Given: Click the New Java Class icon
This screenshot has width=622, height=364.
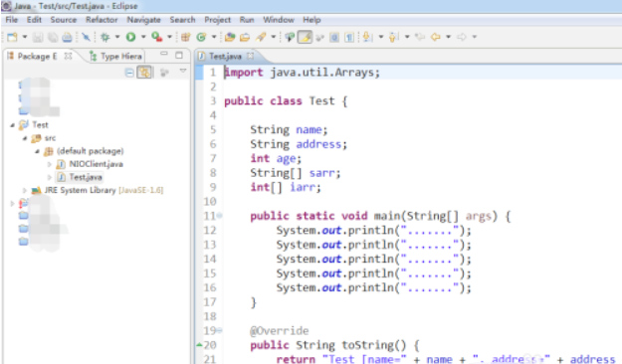Looking at the screenshot, I should click(x=201, y=37).
